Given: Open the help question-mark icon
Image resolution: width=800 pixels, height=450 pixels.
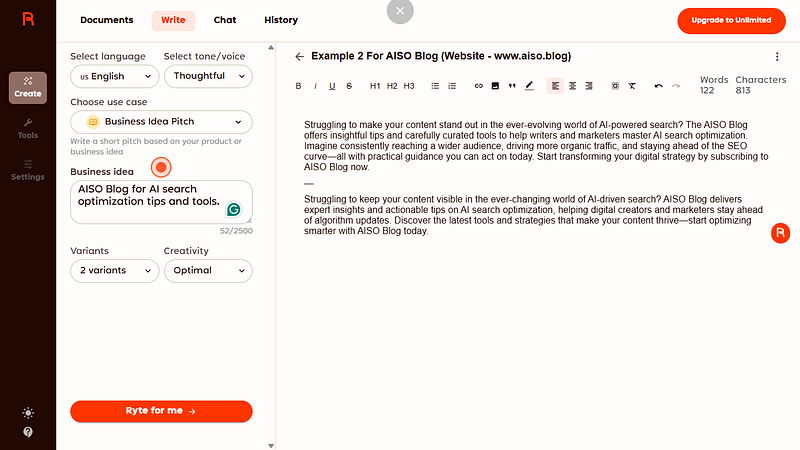Looking at the screenshot, I should click(x=28, y=432).
